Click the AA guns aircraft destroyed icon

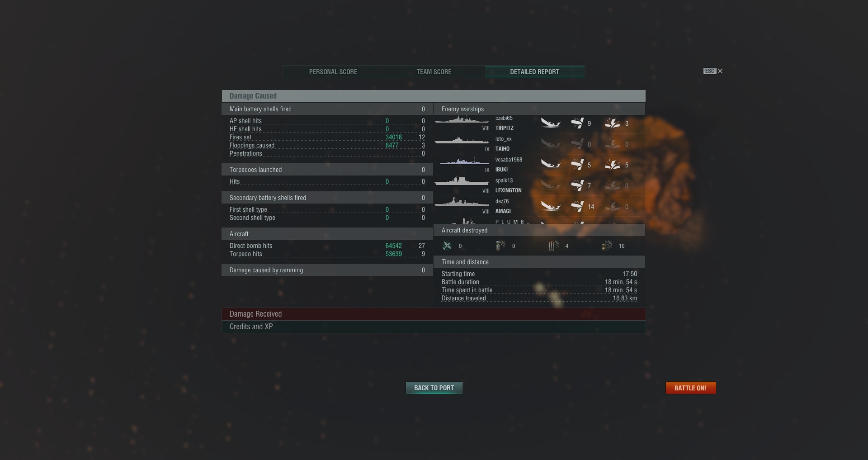pos(607,246)
